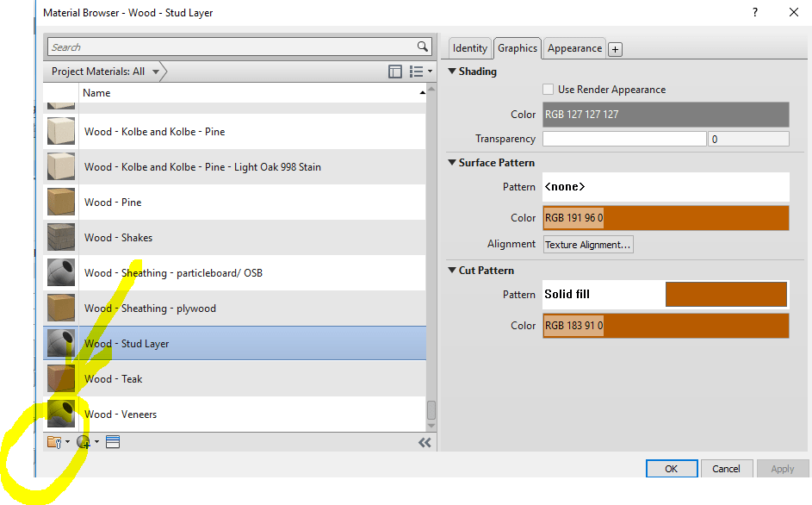The width and height of the screenshot is (812, 505).
Task: Click inside the Transparency input field
Action: click(624, 138)
